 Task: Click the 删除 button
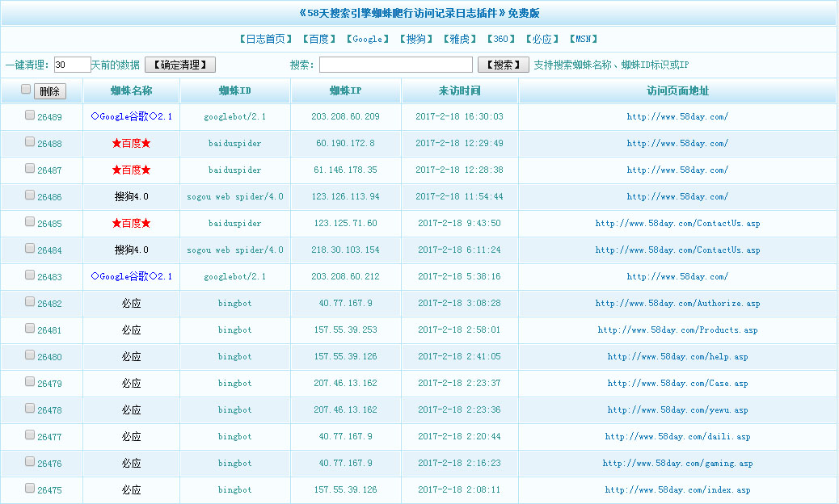[x=50, y=91]
